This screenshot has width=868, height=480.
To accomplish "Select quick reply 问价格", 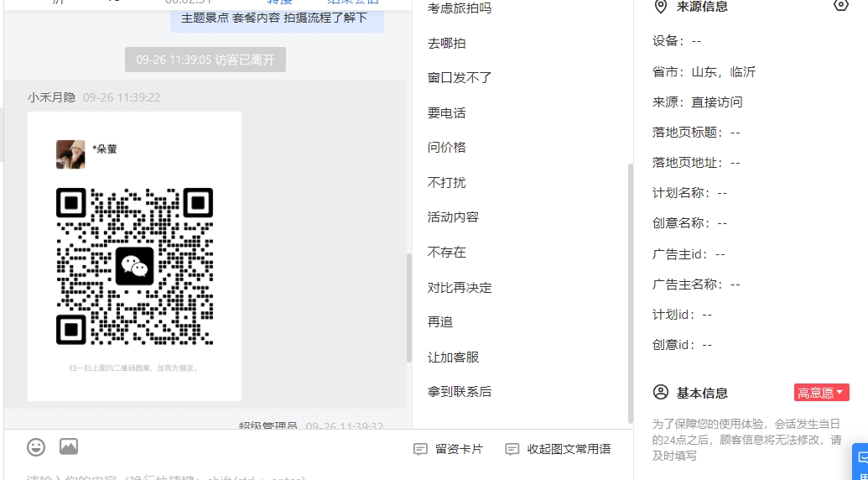I will (x=447, y=147).
